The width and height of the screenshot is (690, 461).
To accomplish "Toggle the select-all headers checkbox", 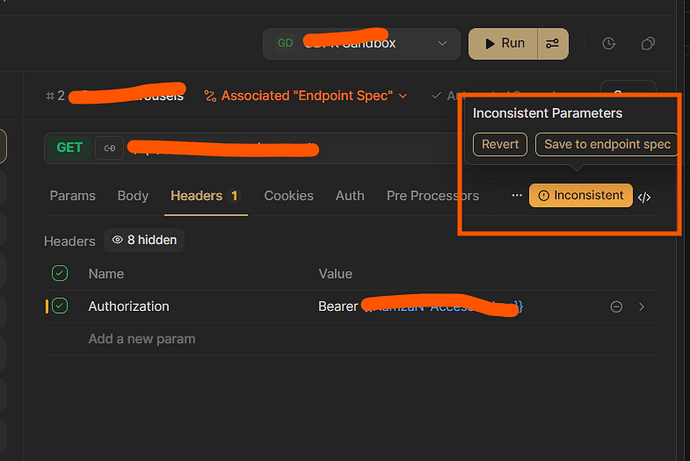I will 60,273.
